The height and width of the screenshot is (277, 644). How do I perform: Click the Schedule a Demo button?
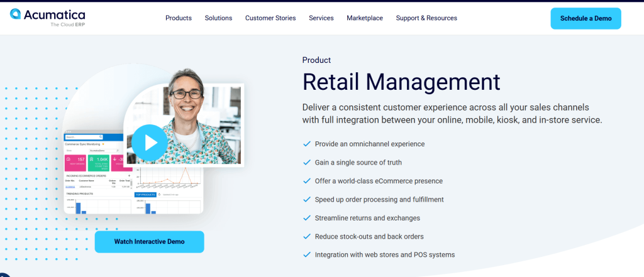(x=586, y=18)
